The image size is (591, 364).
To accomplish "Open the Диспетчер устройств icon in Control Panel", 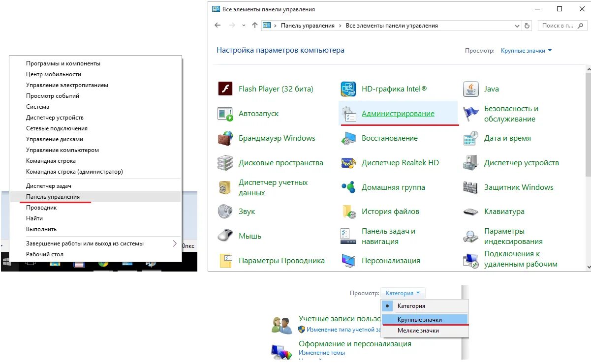I will pyautogui.click(x=471, y=163).
